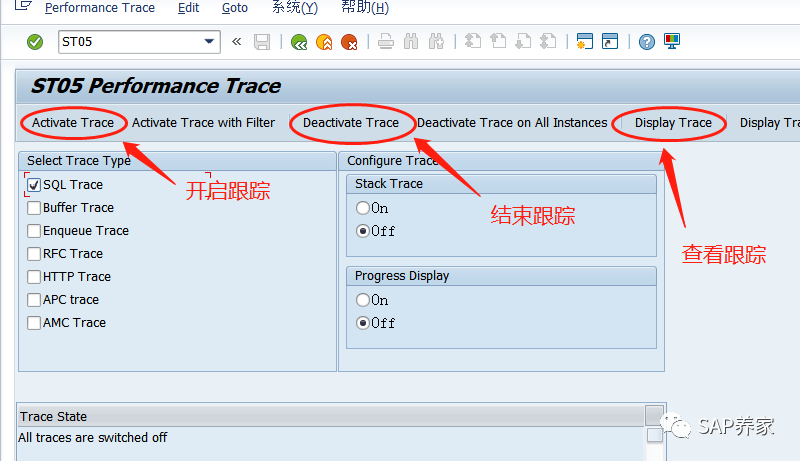This screenshot has height=461, width=800.
Task: Uncheck the SQL Trace checkbox
Action: point(34,185)
